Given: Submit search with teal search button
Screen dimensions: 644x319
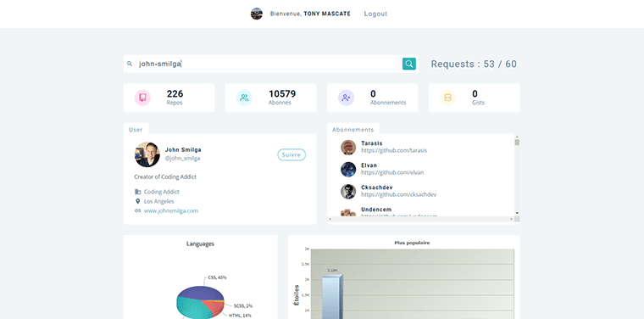Looking at the screenshot, I should tap(409, 64).
